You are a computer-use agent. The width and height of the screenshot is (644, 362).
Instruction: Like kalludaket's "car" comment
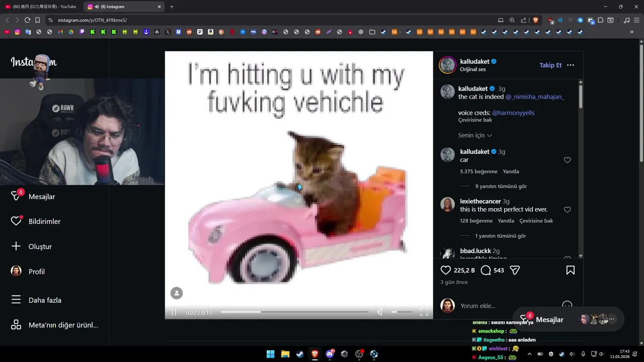coord(567,160)
